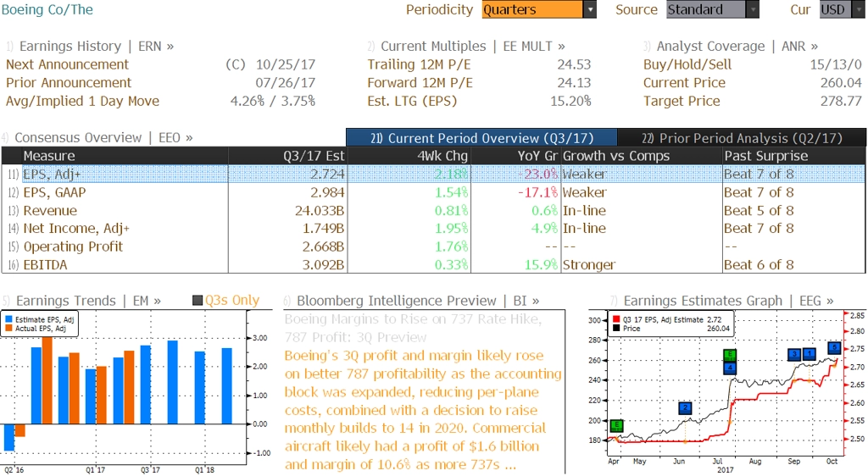Click the Next Announcement date 10/25/17
The image size is (868, 476).
[286, 64]
